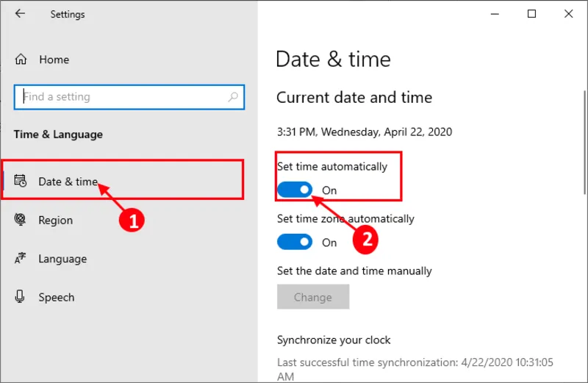The image size is (588, 383).
Task: Close the Settings window
Action: 568,14
